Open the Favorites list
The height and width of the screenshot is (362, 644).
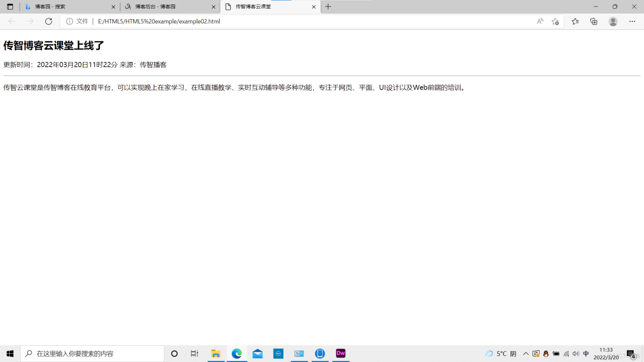[x=575, y=21]
